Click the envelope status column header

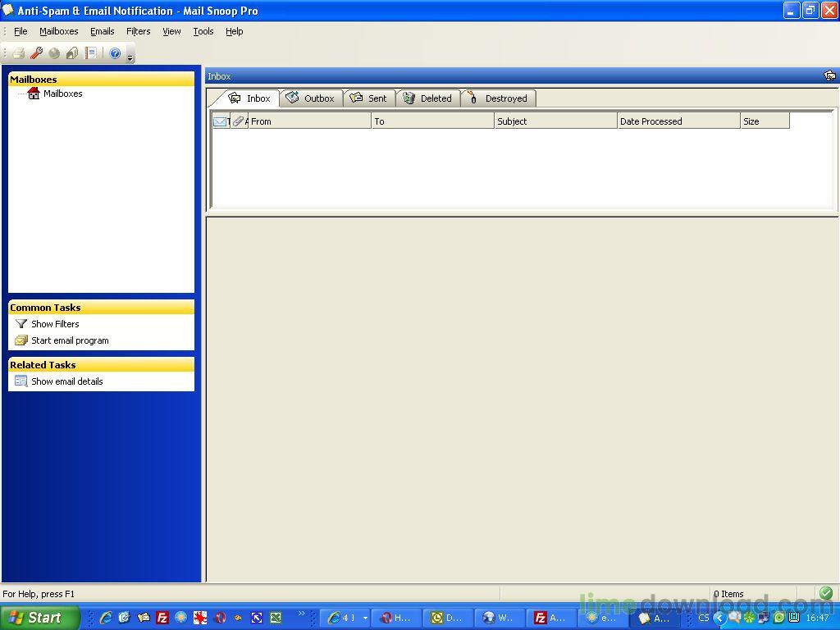[x=221, y=121]
